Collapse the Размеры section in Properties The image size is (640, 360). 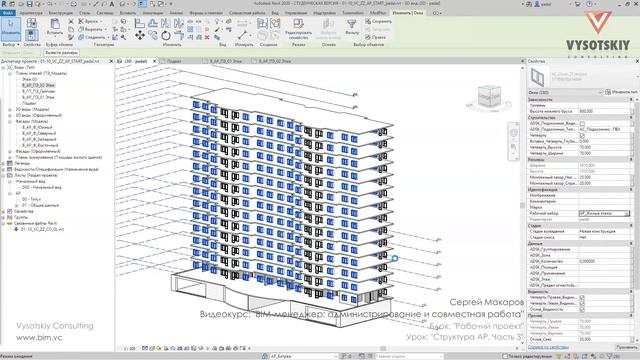click(x=631, y=160)
